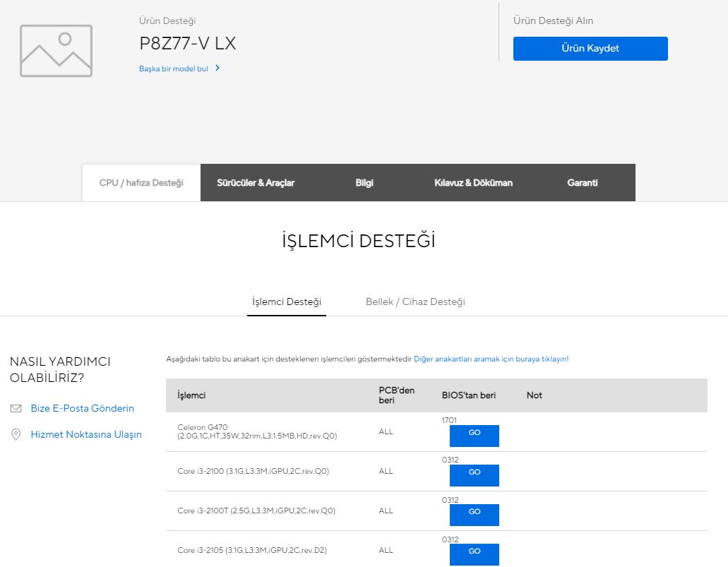The height and width of the screenshot is (567, 728).
Task: Click BIOS version 0312 in the Core i3-2100T row
Action: tap(450, 500)
